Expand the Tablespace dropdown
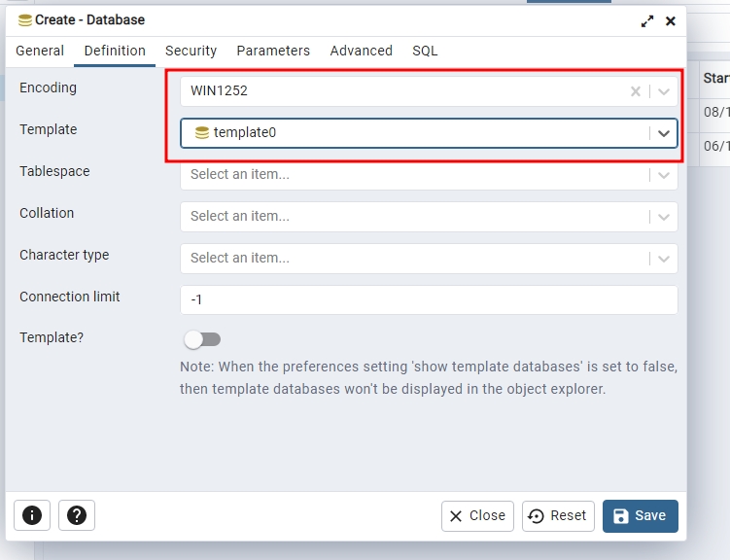 [x=665, y=175]
